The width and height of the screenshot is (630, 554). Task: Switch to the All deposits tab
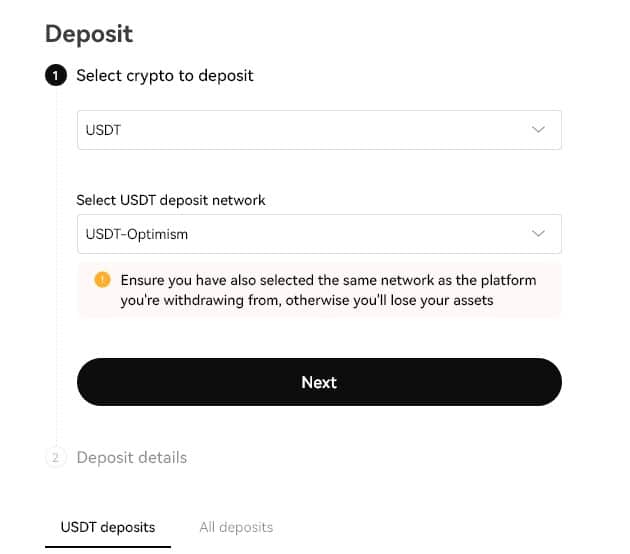click(236, 527)
